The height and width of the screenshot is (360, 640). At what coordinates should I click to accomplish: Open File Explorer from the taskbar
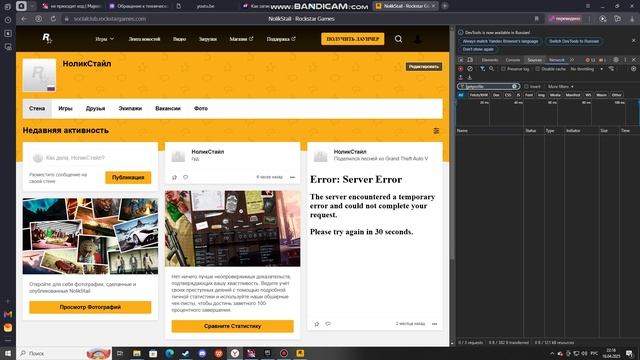pos(137,353)
